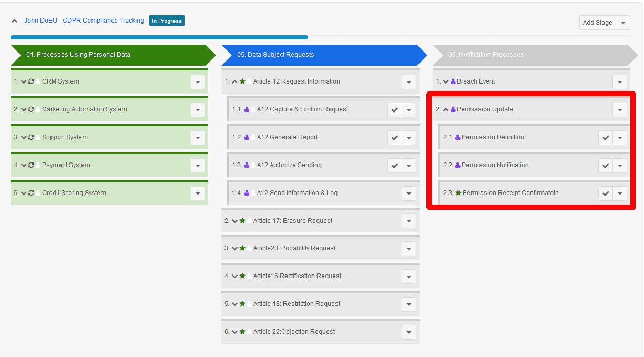Screen dimensions: 644x357
Task: Click the purple user icon on Breach Event
Action: coord(453,81)
